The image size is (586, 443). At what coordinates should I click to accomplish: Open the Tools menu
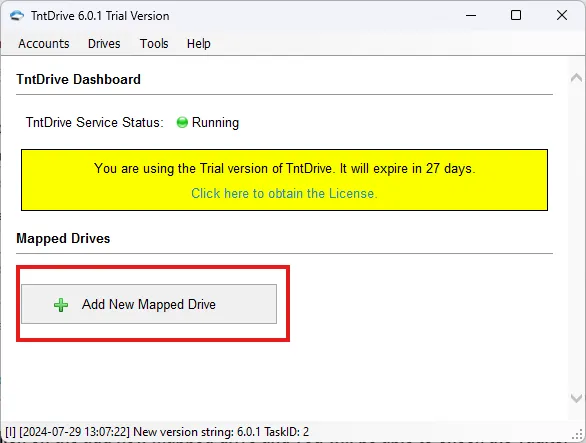[154, 44]
